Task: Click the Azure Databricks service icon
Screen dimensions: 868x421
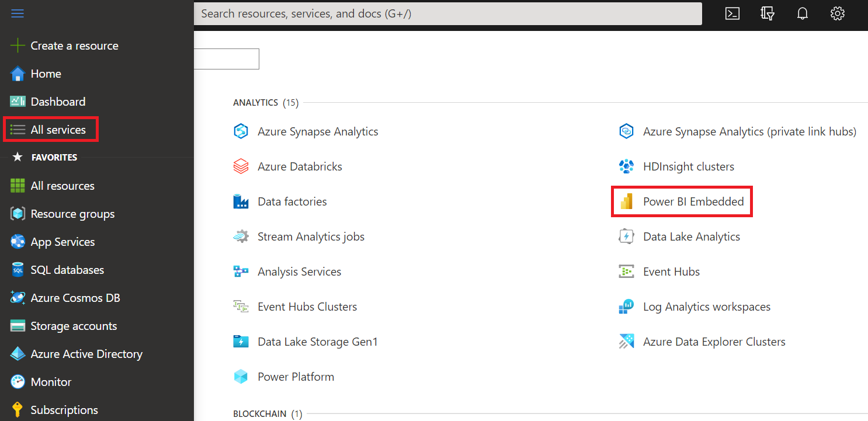Action: (241, 166)
